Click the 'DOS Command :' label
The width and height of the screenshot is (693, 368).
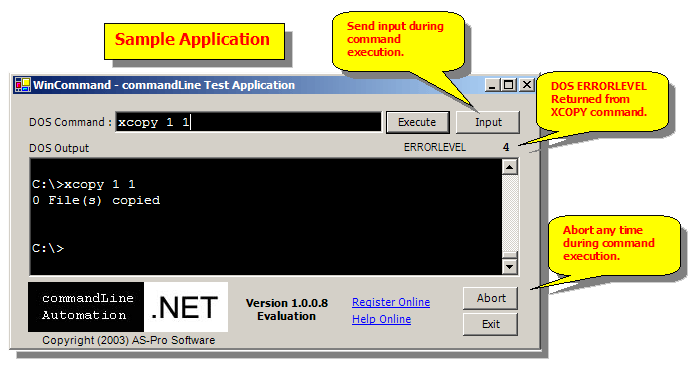pos(70,122)
